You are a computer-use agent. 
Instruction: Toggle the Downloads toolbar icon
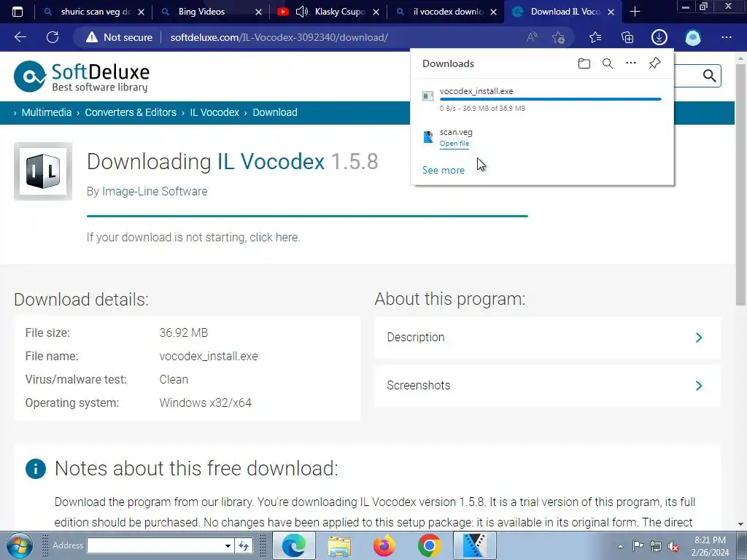(x=659, y=37)
